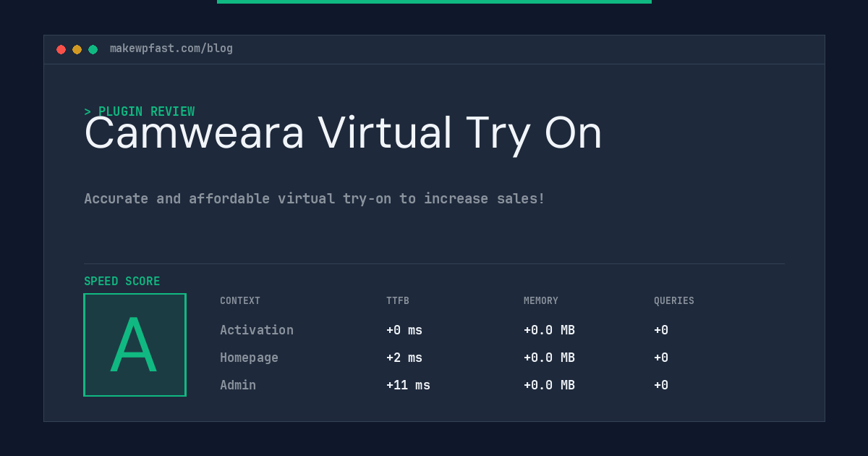Click the Homepage queries value +0

[x=661, y=358]
